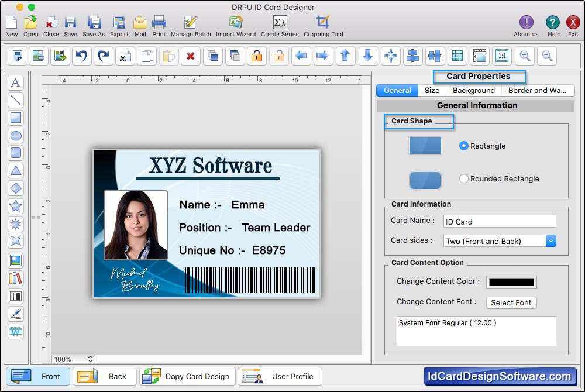Image resolution: width=585 pixels, height=392 pixels.
Task: Select the Text tool (A) in sidebar
Action: point(16,82)
